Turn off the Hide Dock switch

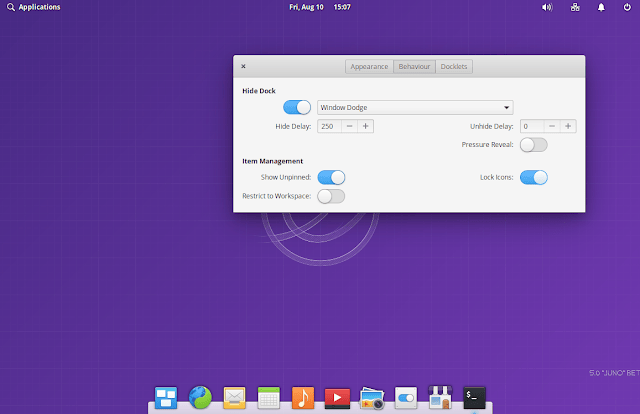pyautogui.click(x=297, y=107)
